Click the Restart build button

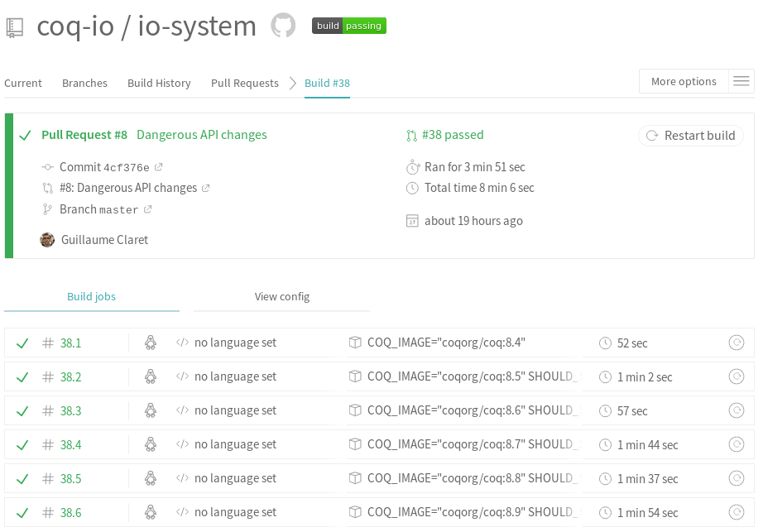[691, 136]
